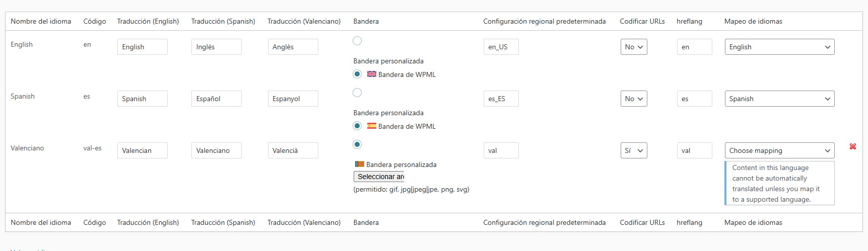Open the Spanish language mapping dropdown
868x251 pixels.
(x=779, y=99)
